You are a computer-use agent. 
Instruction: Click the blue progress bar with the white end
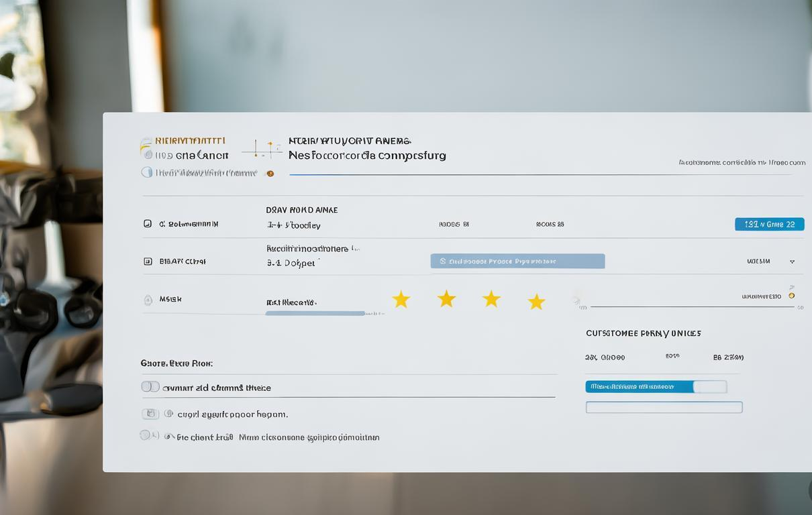tap(656, 386)
